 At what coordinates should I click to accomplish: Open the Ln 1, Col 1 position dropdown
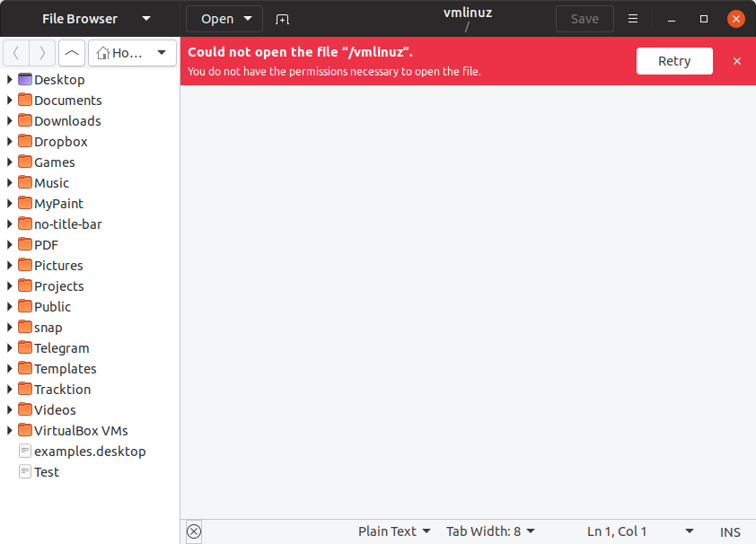click(x=640, y=531)
